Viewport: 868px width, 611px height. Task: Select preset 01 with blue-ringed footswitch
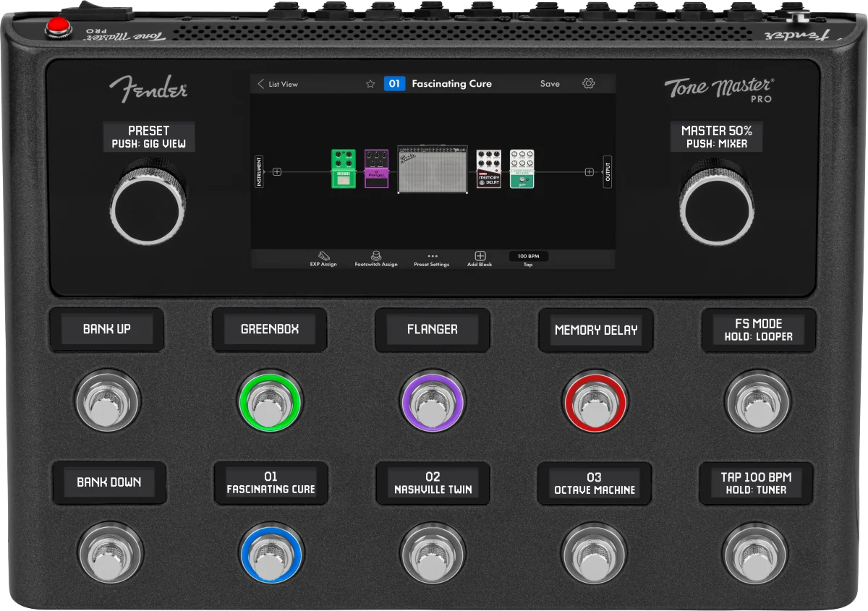[272, 555]
